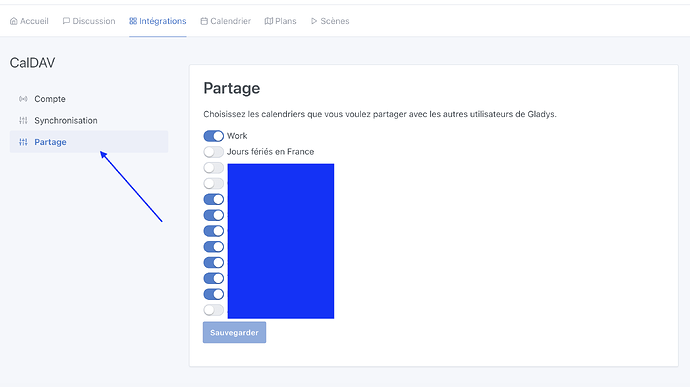Click the Jours fériés en France label

270,152
